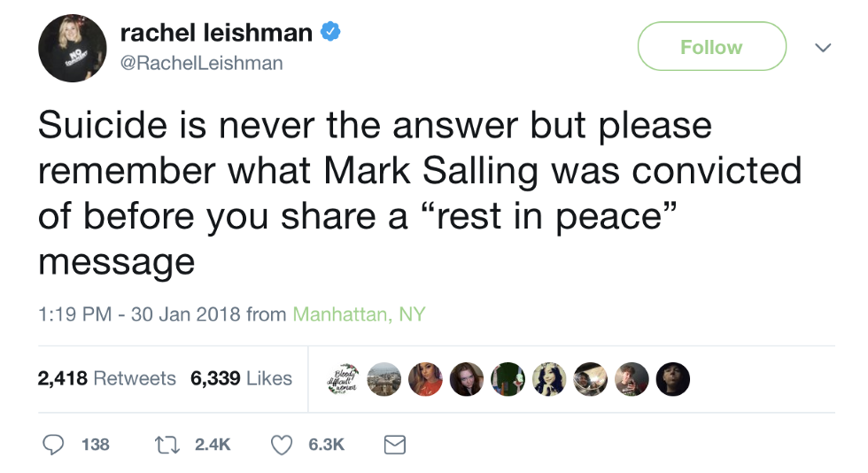
Task: Click the Follow button
Action: tap(711, 47)
